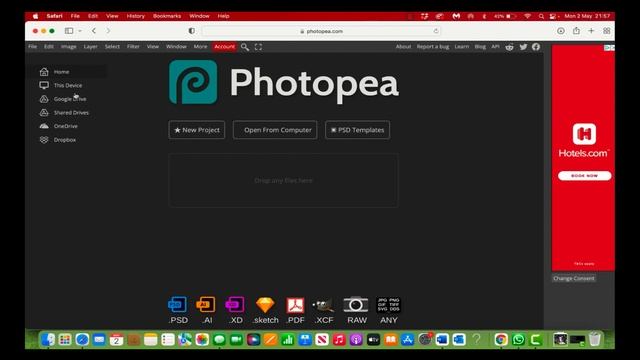640x360 pixels.
Task: Toggle Safari sidebar panel
Action: tap(69, 31)
